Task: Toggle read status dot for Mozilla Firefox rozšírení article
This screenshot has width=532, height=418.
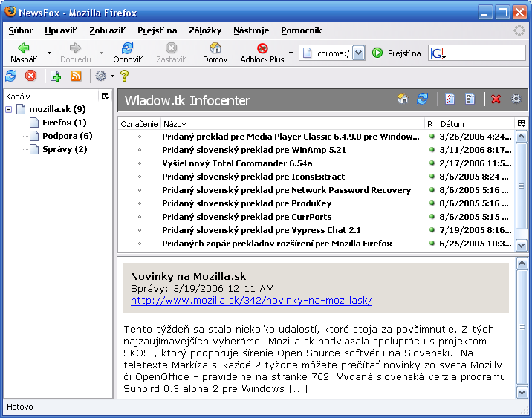Action: click(x=432, y=243)
